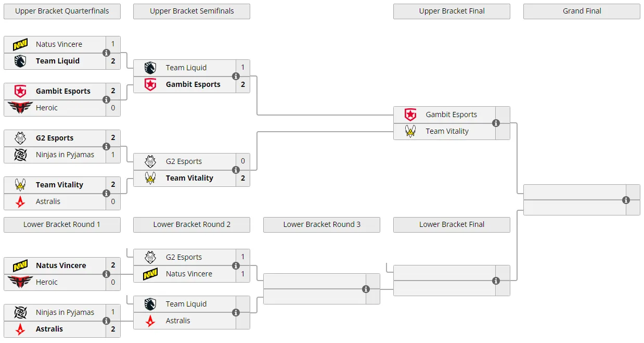Click Team Liquid logo in Lower Bracket Round 2
Screen dimensions: 644x343
[x=150, y=304]
